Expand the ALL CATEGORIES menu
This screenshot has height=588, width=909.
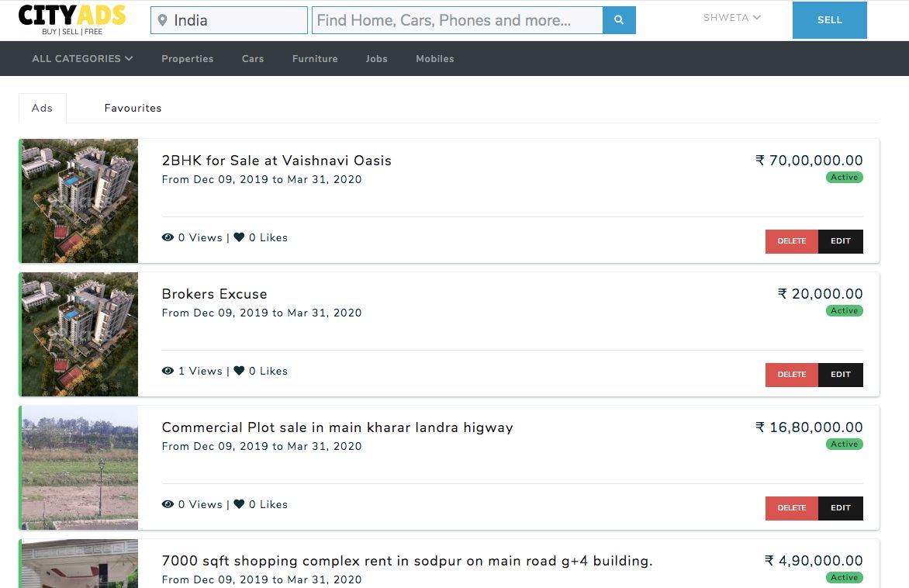pos(82,59)
